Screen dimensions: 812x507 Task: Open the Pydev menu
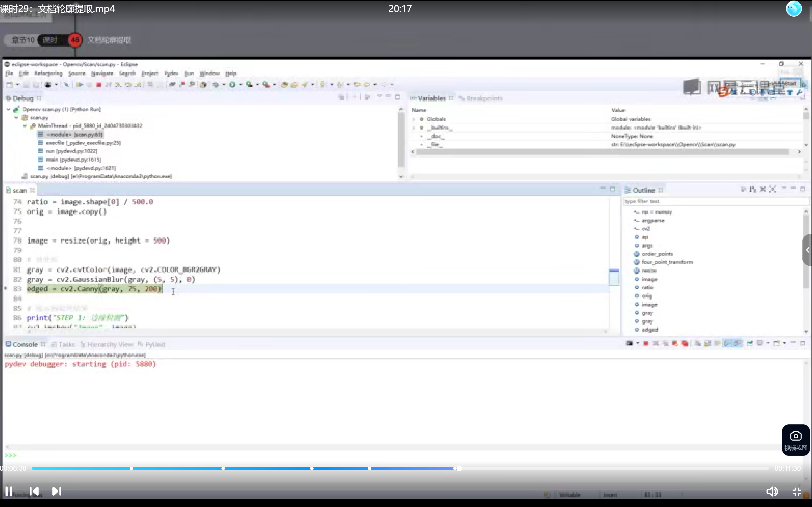(x=171, y=73)
